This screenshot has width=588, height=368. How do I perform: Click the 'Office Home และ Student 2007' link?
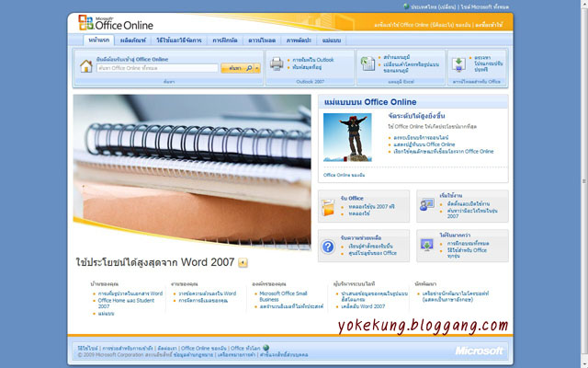pyautogui.click(x=126, y=304)
